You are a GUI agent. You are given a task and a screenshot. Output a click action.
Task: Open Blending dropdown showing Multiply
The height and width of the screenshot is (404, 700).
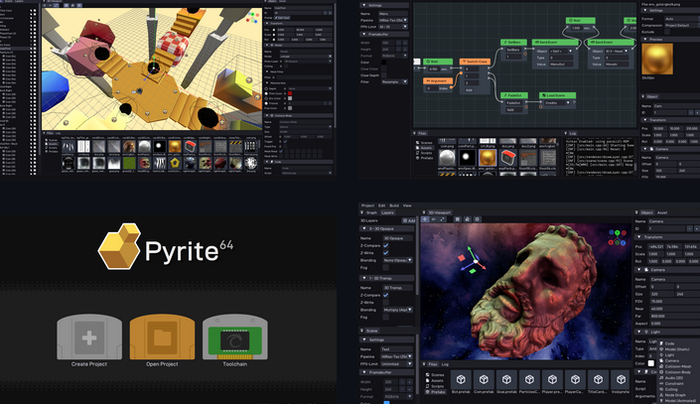397,311
